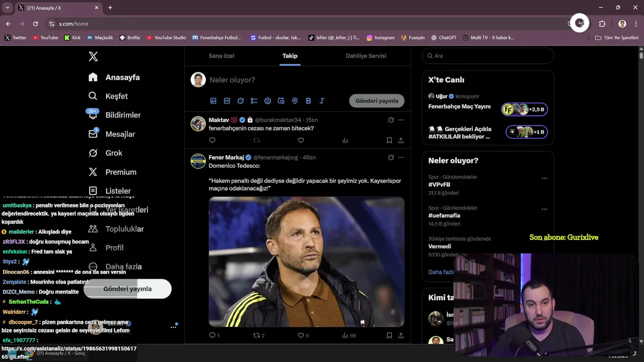The width and height of the screenshot is (644, 362).
Task: Add poll to new post
Action: 254,101
